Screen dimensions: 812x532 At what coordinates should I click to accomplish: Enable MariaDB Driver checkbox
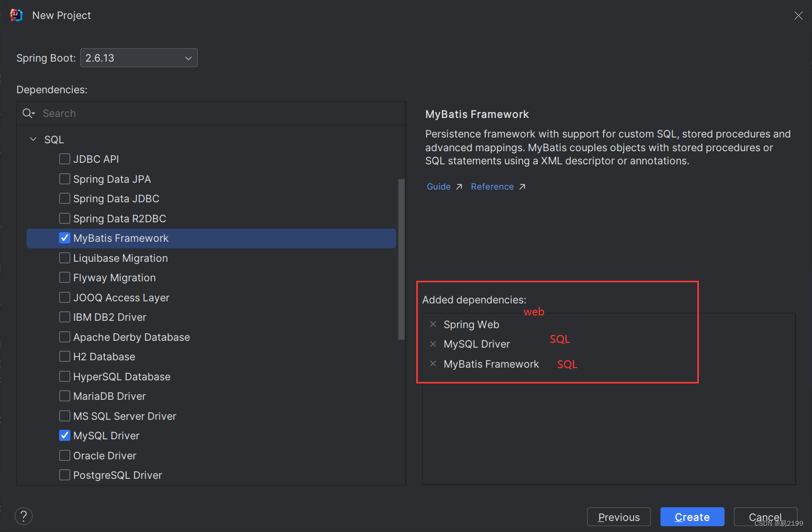(x=65, y=396)
